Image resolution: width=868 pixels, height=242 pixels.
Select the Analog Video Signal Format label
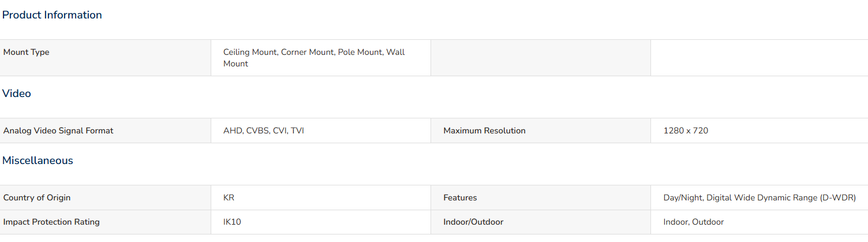tap(58, 131)
